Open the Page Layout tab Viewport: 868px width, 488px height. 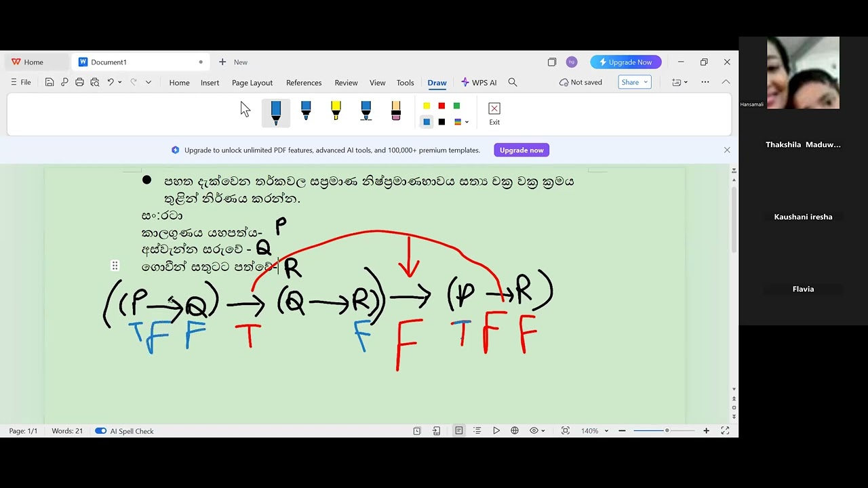pyautogui.click(x=252, y=83)
